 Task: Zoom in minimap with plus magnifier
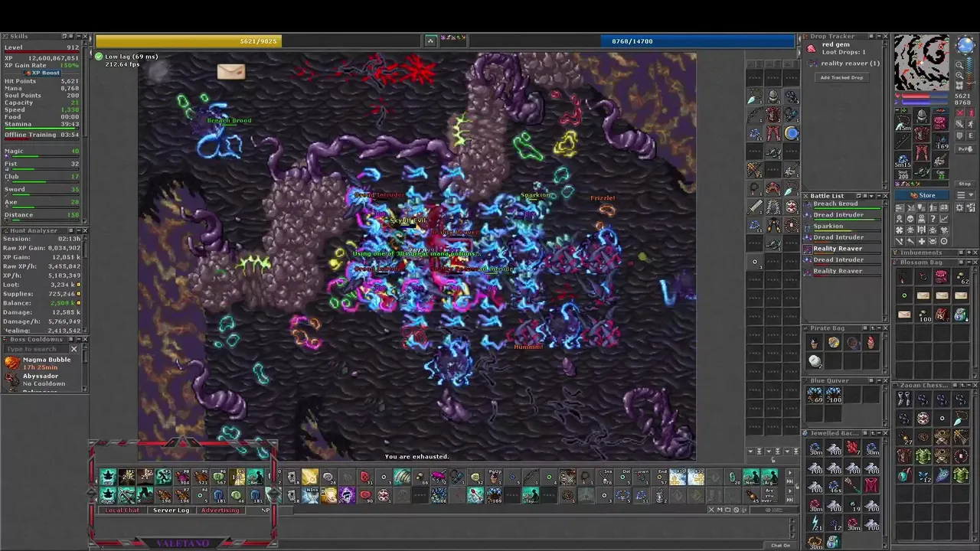click(x=959, y=75)
